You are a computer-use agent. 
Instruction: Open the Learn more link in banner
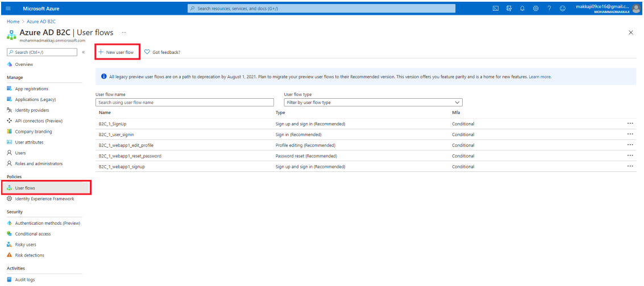(x=540, y=77)
